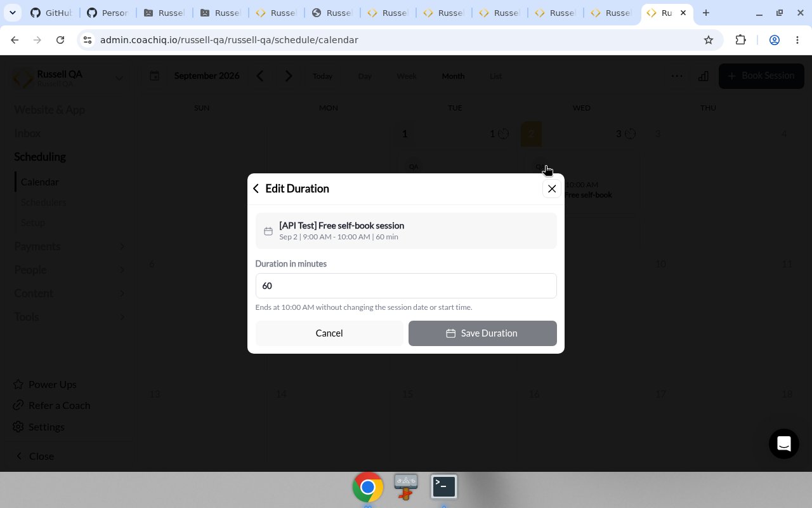812x508 pixels.
Task: Switch to Month view
Action: click(453, 76)
